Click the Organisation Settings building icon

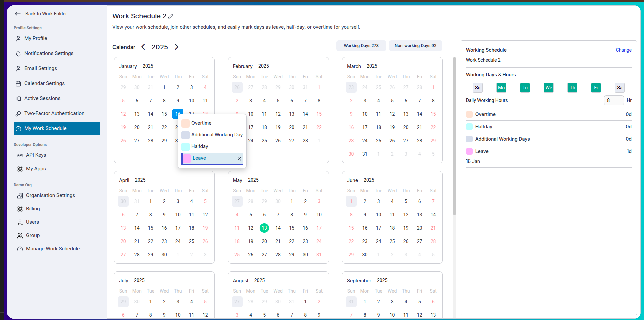point(20,196)
